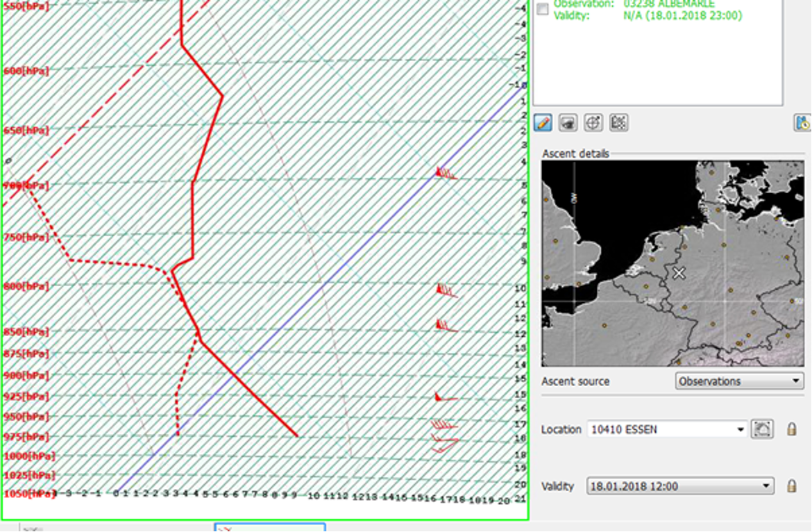
Task: Click the 1000[hPa] pressure label
Action: click(x=30, y=456)
